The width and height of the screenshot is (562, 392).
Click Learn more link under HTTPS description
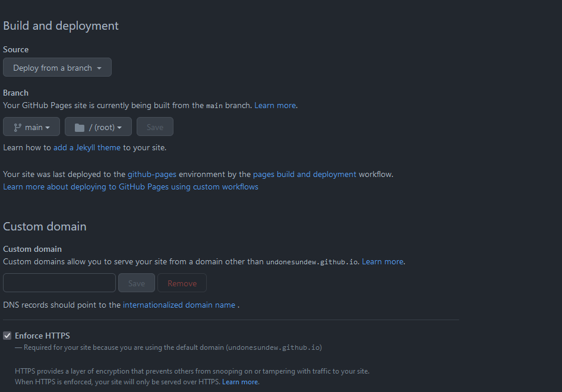[240, 382]
